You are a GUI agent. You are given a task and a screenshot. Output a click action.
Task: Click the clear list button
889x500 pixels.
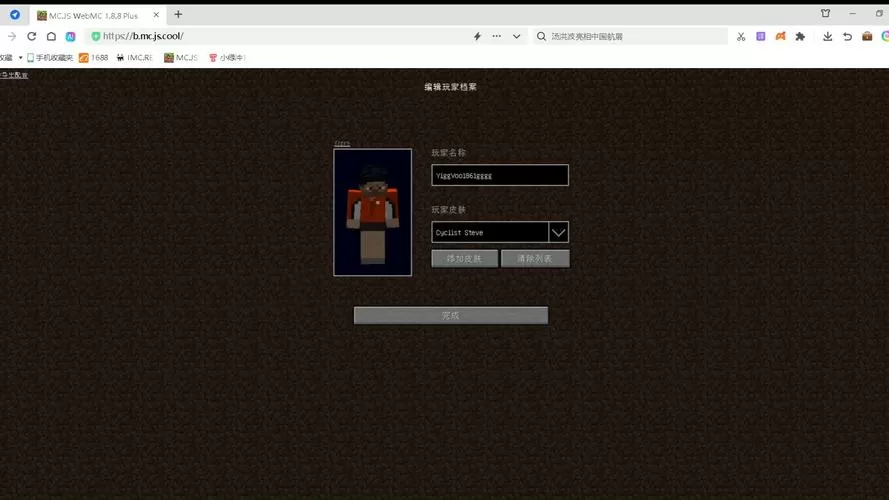pos(535,259)
